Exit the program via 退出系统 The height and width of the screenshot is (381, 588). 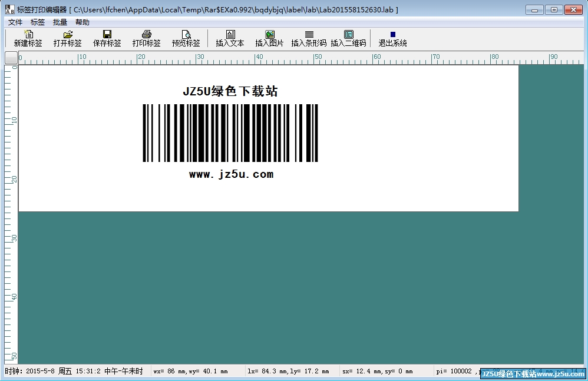point(392,39)
